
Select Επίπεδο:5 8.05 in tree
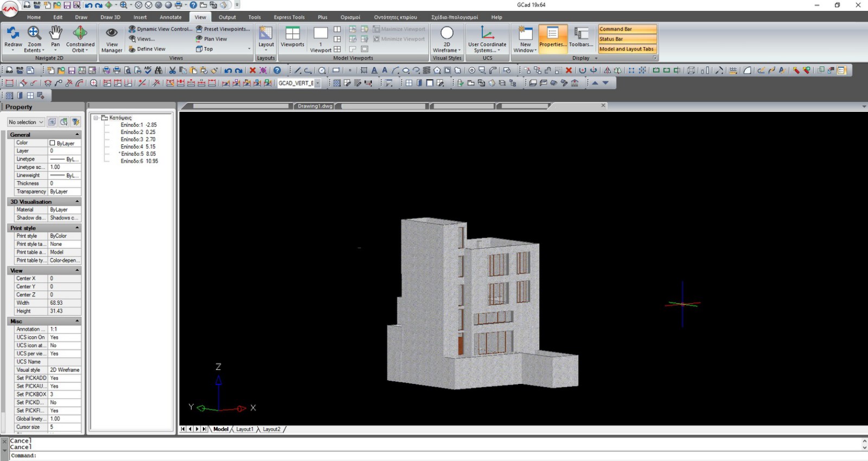pyautogui.click(x=138, y=153)
